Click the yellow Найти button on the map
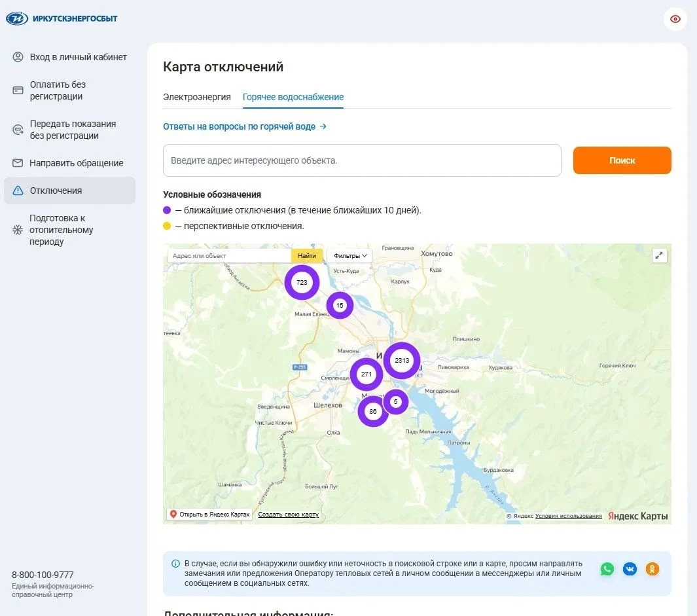Screen dimensions: 697x616 tap(307, 256)
